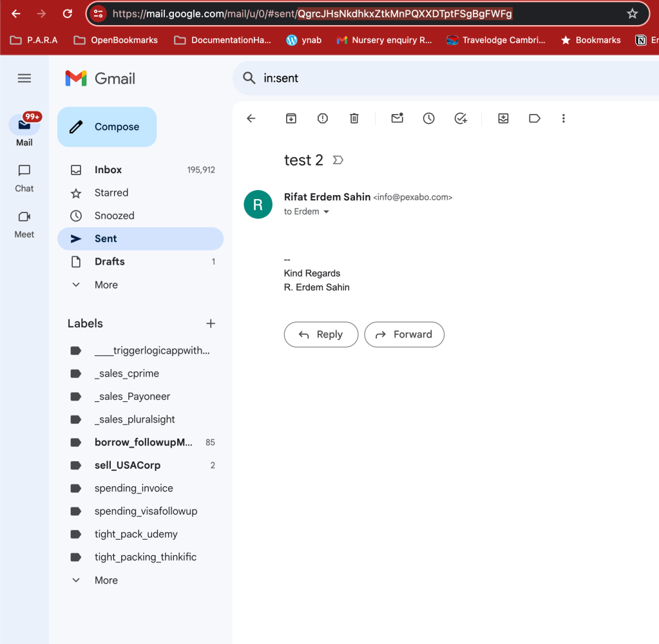
Task: Click the browser address bar URL
Action: click(x=312, y=14)
